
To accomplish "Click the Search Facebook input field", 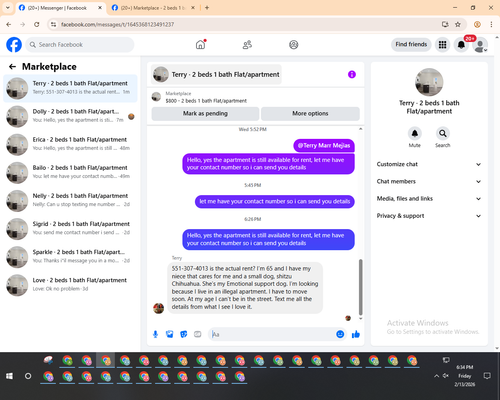I will [80, 45].
